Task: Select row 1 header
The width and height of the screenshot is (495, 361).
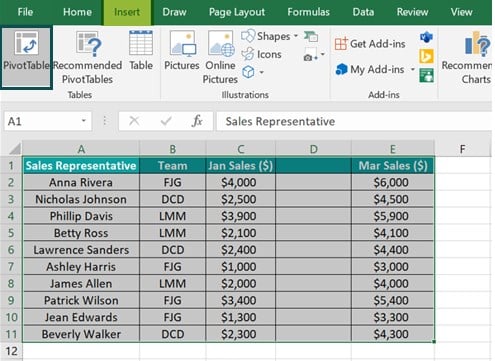Action: [x=11, y=165]
